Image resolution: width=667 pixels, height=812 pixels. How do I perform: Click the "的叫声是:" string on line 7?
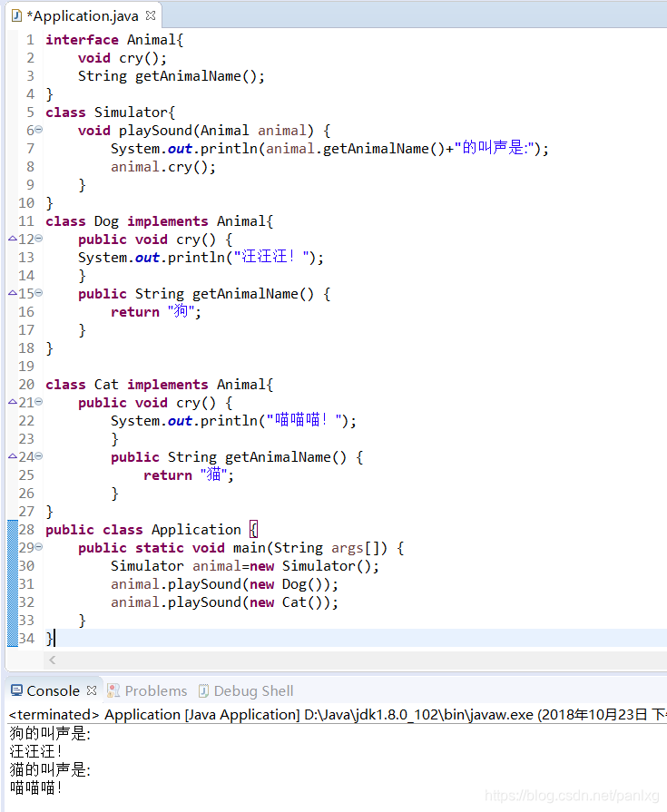click(494, 148)
